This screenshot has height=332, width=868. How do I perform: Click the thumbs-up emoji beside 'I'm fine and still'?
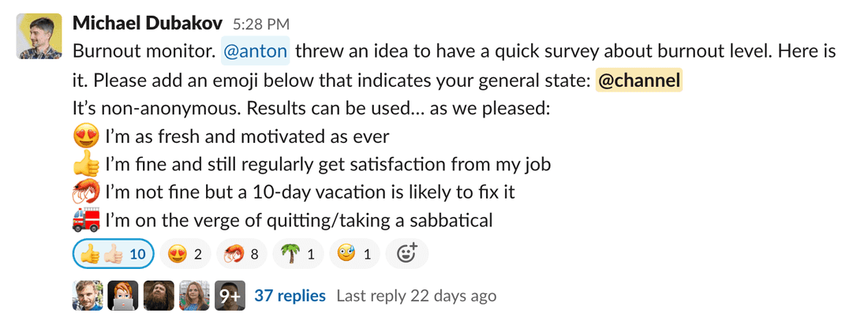click(85, 165)
